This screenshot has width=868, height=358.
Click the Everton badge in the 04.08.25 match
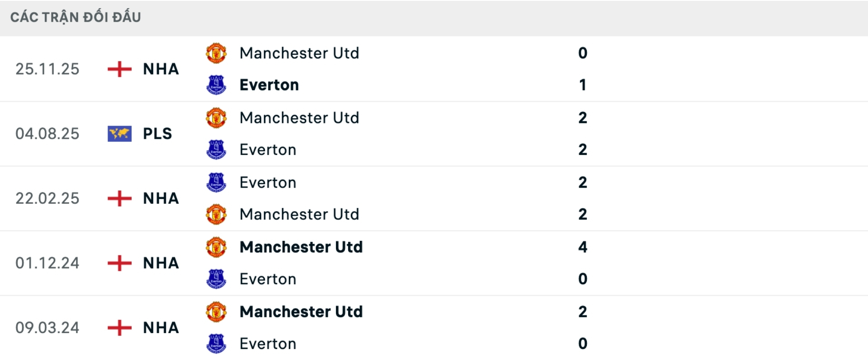[217, 150]
